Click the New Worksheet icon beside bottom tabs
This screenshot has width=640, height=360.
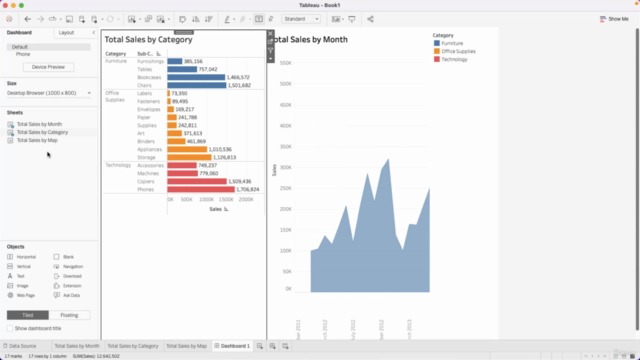click(x=260, y=346)
